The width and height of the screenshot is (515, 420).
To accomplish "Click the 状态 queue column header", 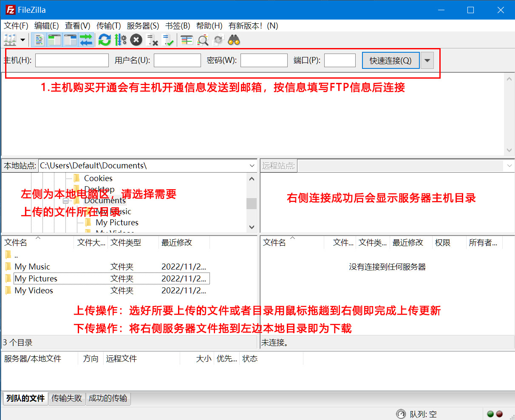I will pyautogui.click(x=271, y=359).
